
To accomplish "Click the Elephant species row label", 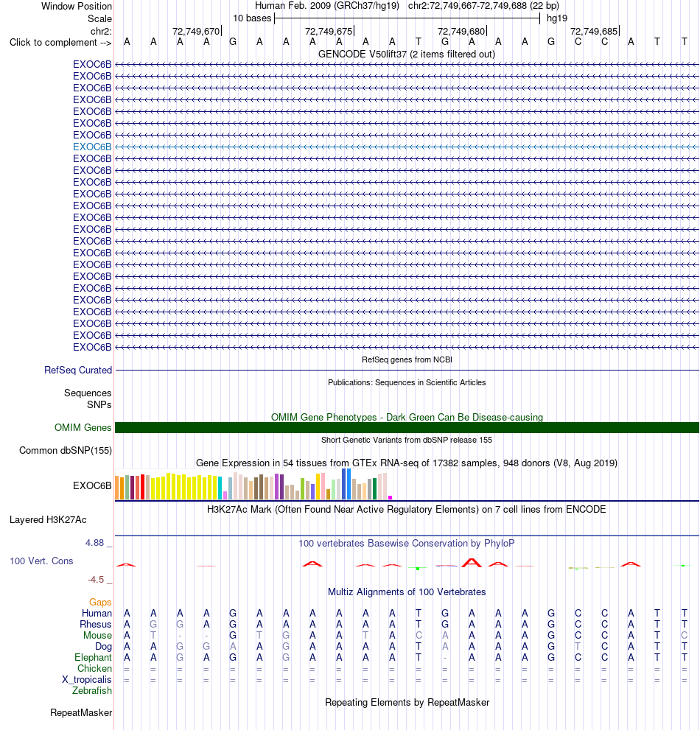I will pyautogui.click(x=93, y=657).
